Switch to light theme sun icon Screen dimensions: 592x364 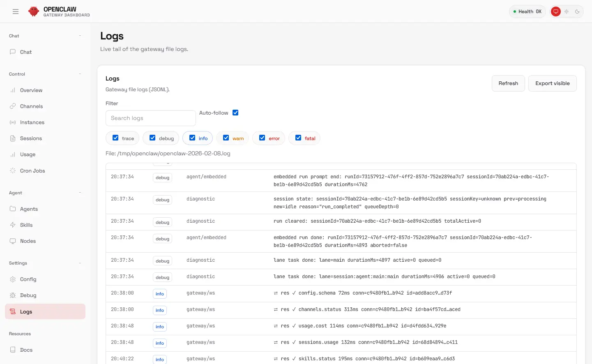pyautogui.click(x=567, y=12)
